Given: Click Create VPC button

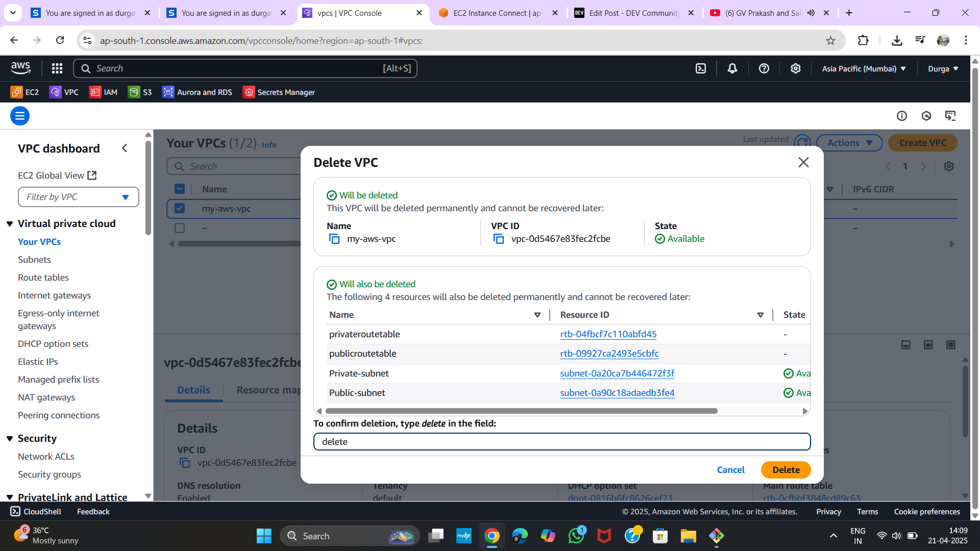Looking at the screenshot, I should 923,143.
